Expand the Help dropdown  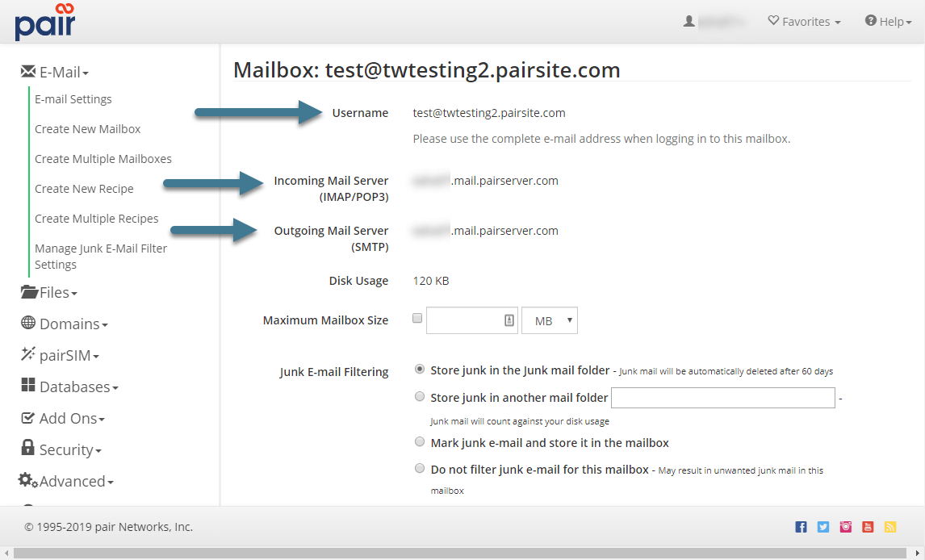[888, 21]
